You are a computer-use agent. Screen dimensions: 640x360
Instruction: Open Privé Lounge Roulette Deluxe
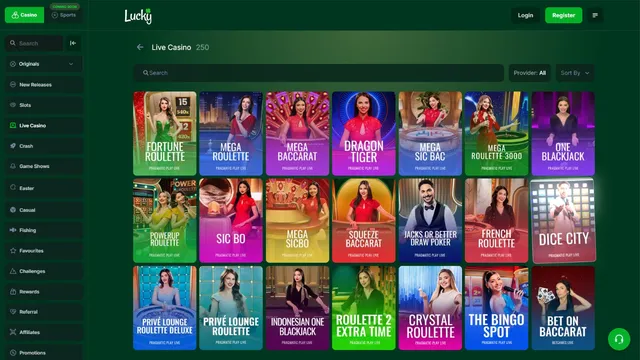point(164,308)
